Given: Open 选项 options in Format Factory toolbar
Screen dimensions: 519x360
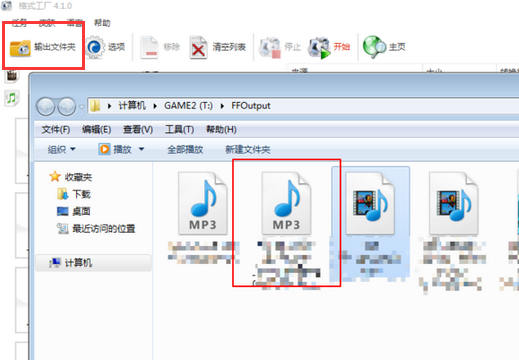Looking at the screenshot, I should coord(105,47).
